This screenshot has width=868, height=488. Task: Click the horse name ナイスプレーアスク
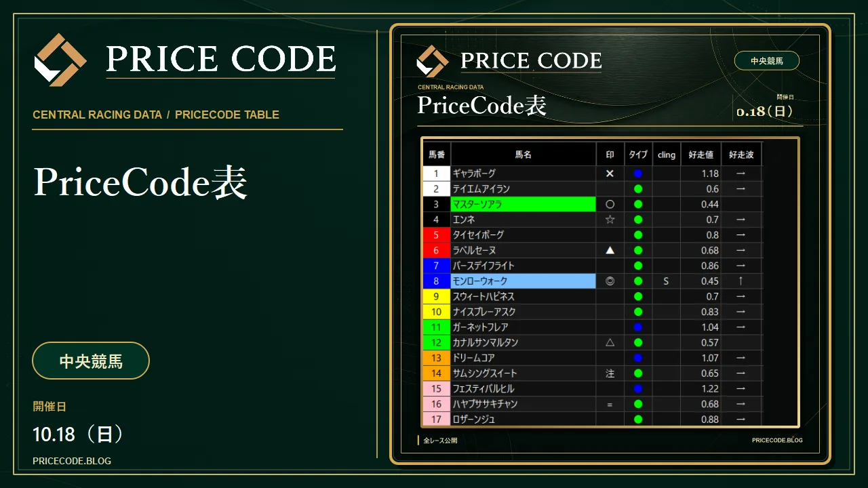484,312
